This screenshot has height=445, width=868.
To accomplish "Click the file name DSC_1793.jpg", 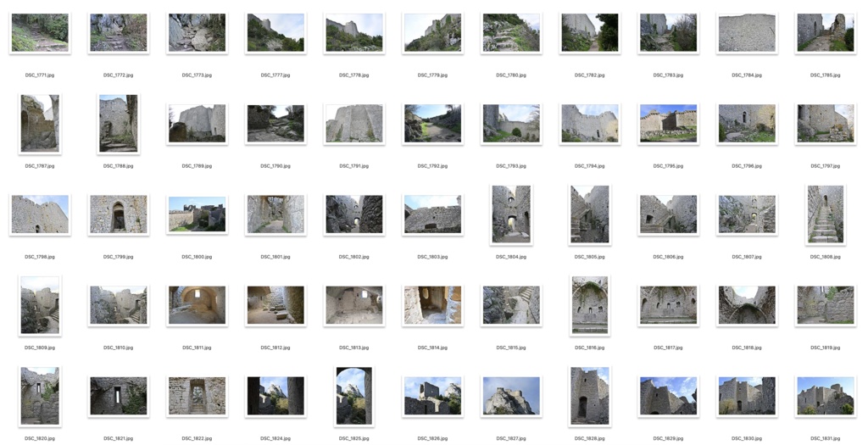I will pyautogui.click(x=511, y=166).
